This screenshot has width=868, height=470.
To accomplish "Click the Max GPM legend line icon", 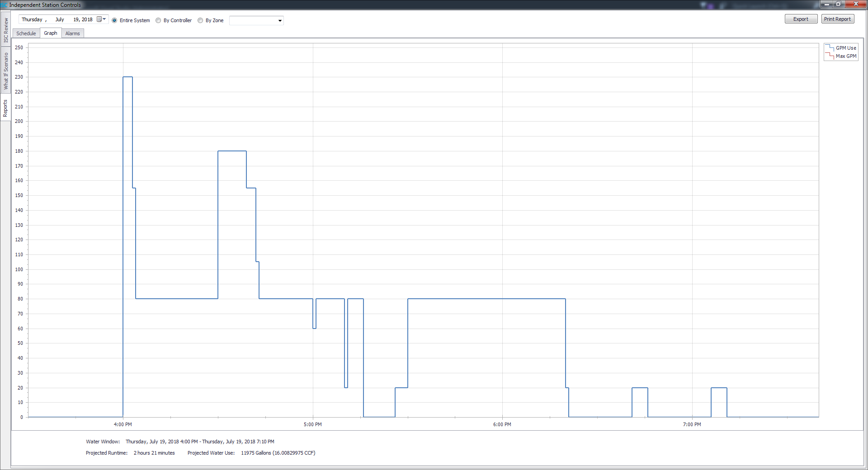I will click(830, 56).
